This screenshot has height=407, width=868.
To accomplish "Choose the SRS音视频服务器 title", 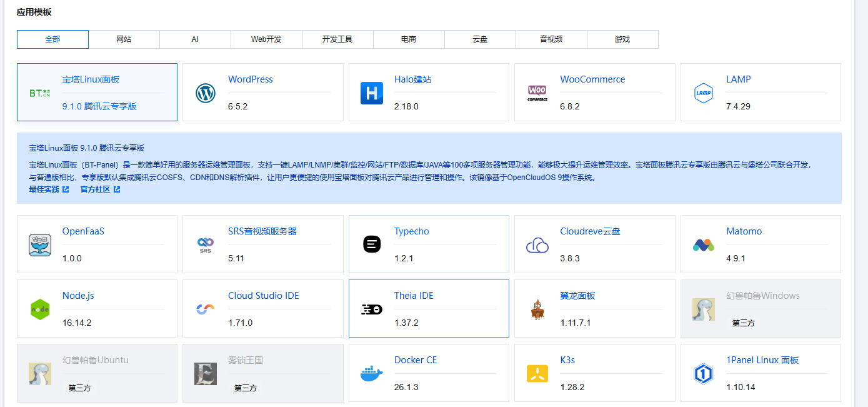I will [262, 231].
